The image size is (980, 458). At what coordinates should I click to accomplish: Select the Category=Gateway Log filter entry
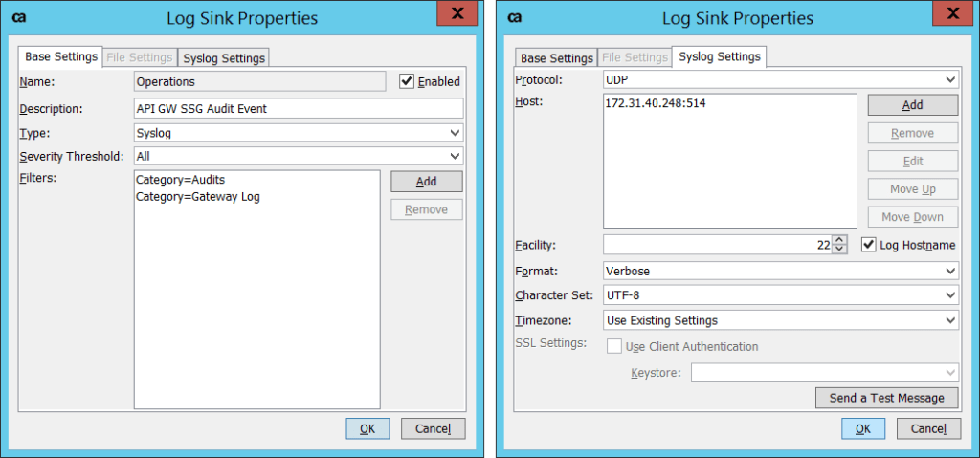(198, 197)
